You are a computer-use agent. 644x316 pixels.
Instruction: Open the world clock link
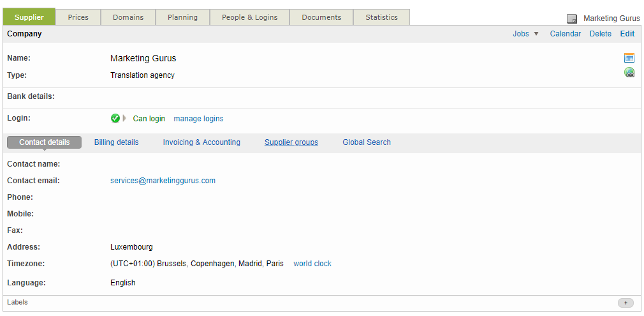(312, 264)
